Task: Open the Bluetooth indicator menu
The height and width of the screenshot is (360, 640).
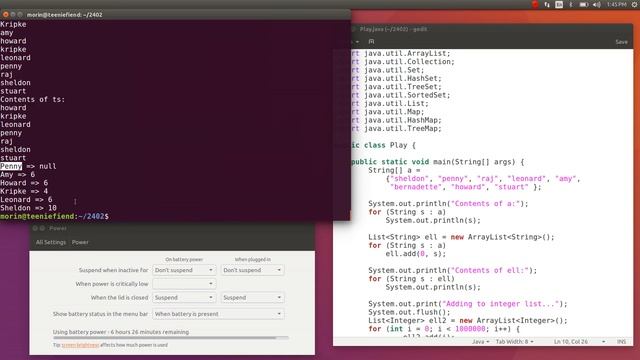Action: [x=571, y=4]
